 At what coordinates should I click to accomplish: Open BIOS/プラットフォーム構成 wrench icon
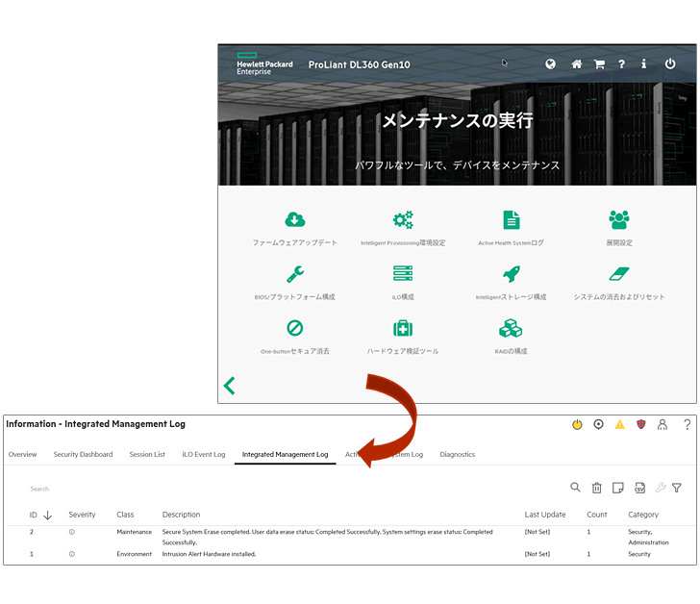(294, 274)
